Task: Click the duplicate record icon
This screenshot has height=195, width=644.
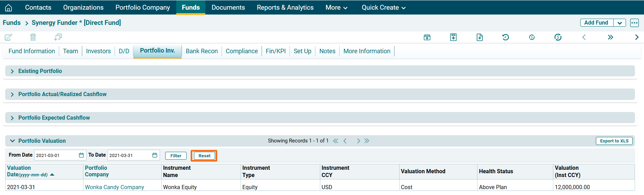Action: (58, 37)
